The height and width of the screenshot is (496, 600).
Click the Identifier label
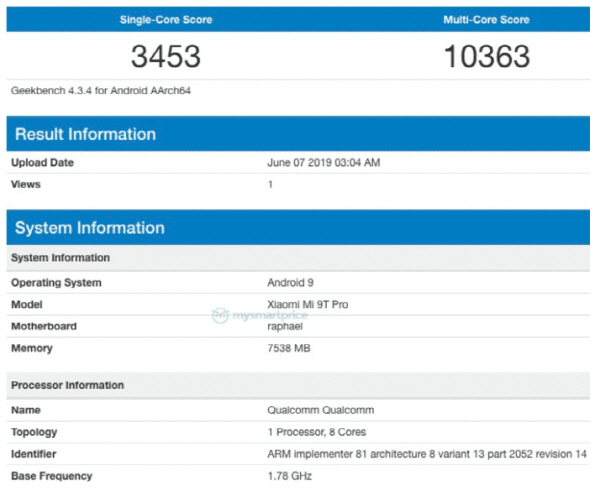pyautogui.click(x=34, y=454)
